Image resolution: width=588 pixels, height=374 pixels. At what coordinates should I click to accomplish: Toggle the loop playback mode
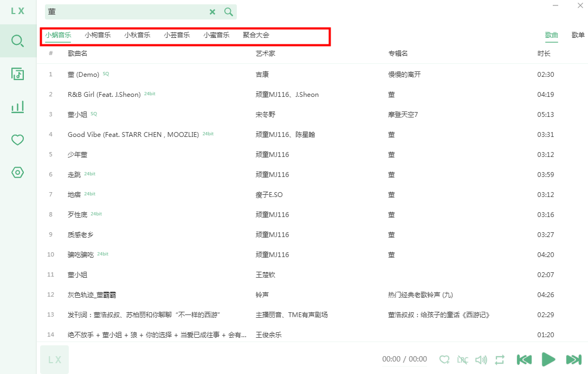500,359
